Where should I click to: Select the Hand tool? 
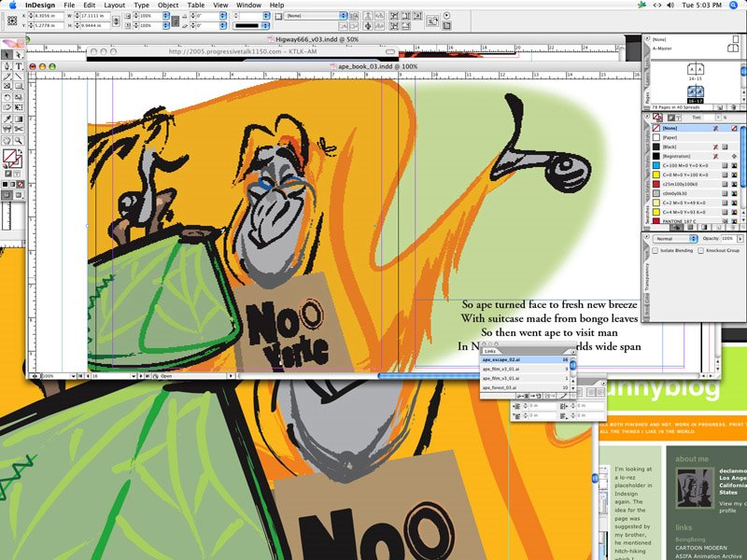click(x=7, y=141)
